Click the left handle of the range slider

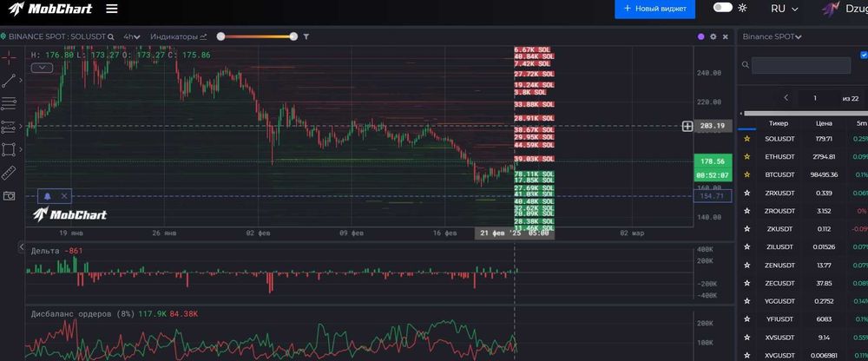(x=220, y=36)
